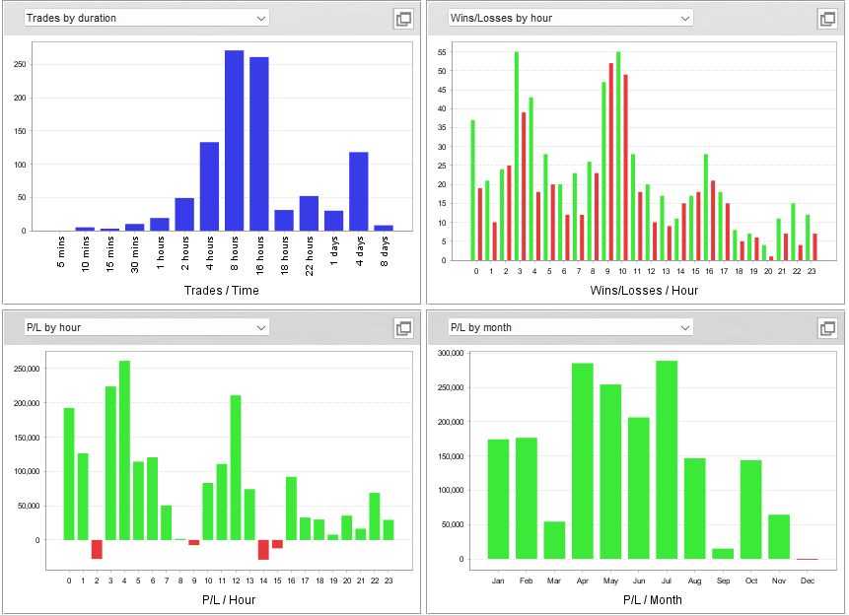The width and height of the screenshot is (849, 616).
Task: Click the red hour 9 losses bar
Action: coord(611,162)
